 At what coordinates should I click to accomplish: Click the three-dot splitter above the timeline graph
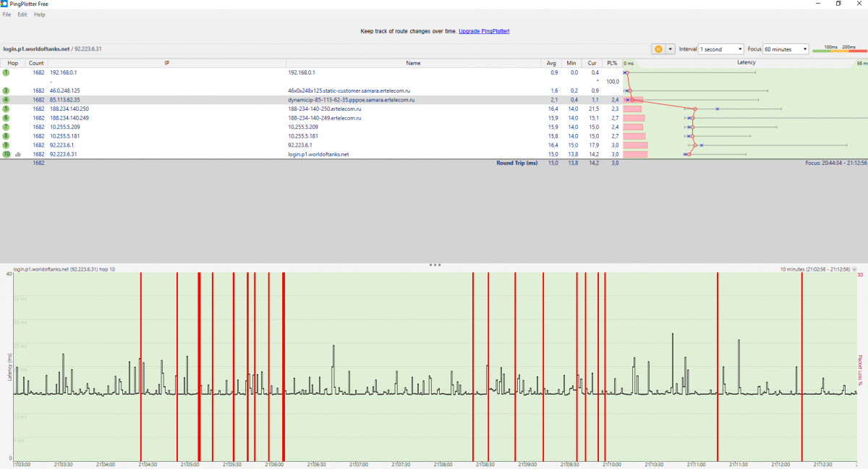click(434, 265)
